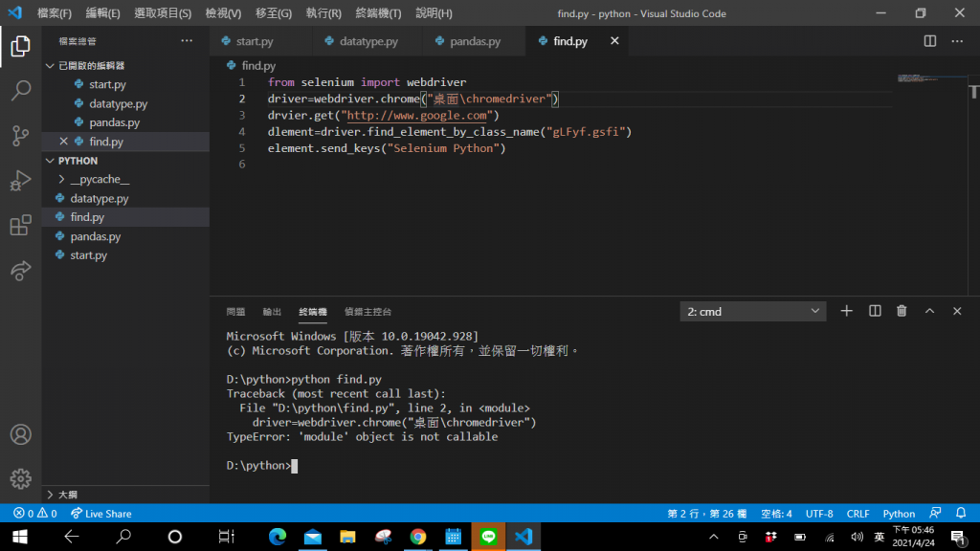Open the 說明(H) menu
The height and width of the screenshot is (551, 980).
click(434, 13)
